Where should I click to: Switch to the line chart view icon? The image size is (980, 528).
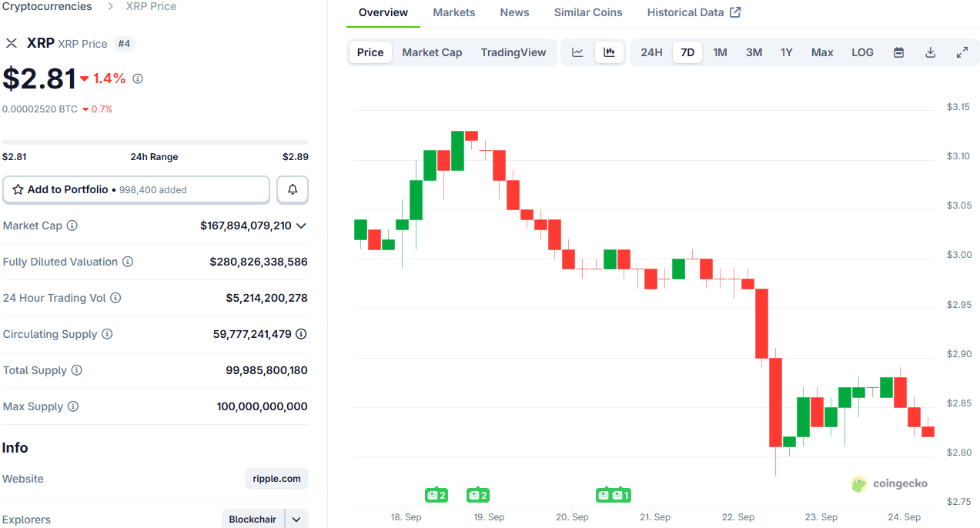click(577, 52)
